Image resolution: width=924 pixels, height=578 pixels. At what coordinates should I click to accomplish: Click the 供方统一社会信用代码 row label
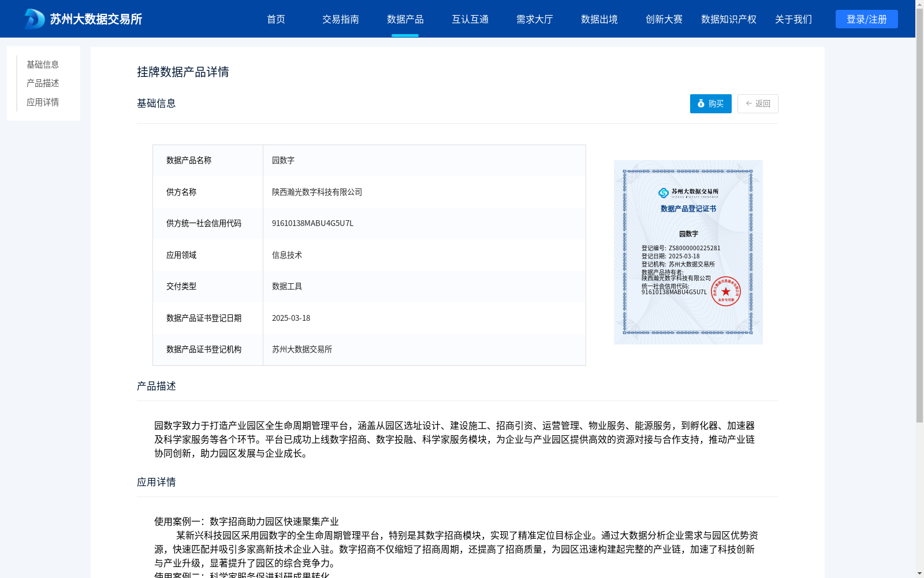204,223
